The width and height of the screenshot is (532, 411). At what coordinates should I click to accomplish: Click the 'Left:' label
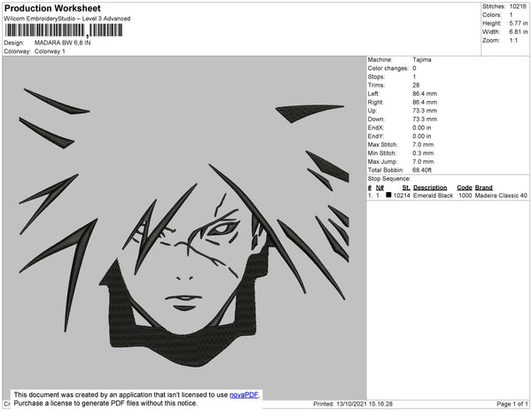point(373,94)
